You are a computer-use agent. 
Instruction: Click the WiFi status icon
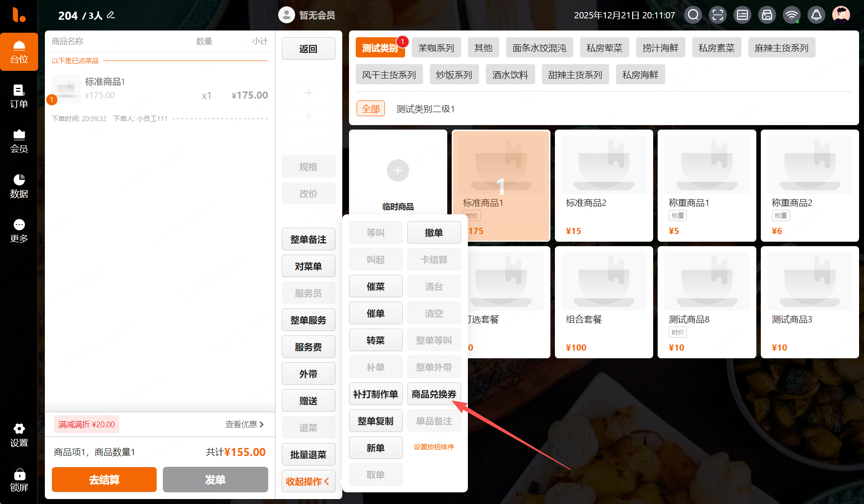792,15
